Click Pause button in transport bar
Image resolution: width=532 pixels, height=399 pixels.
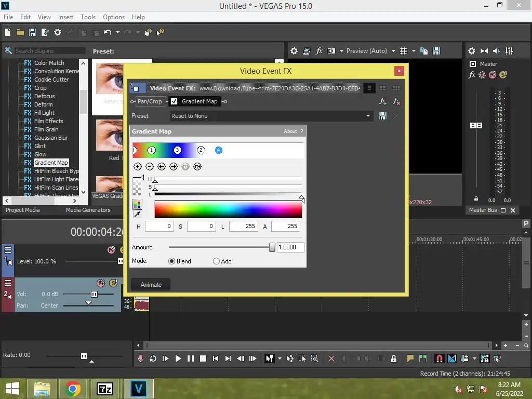(190, 358)
